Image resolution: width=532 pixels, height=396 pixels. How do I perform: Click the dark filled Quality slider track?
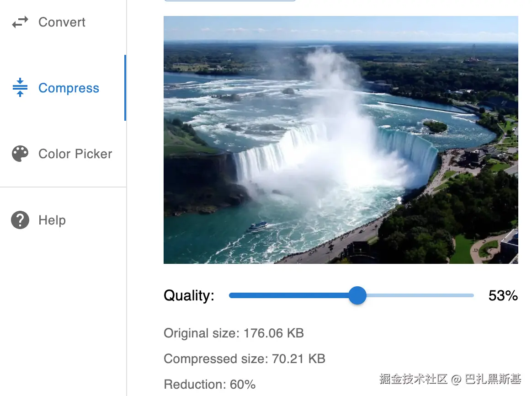coord(289,295)
